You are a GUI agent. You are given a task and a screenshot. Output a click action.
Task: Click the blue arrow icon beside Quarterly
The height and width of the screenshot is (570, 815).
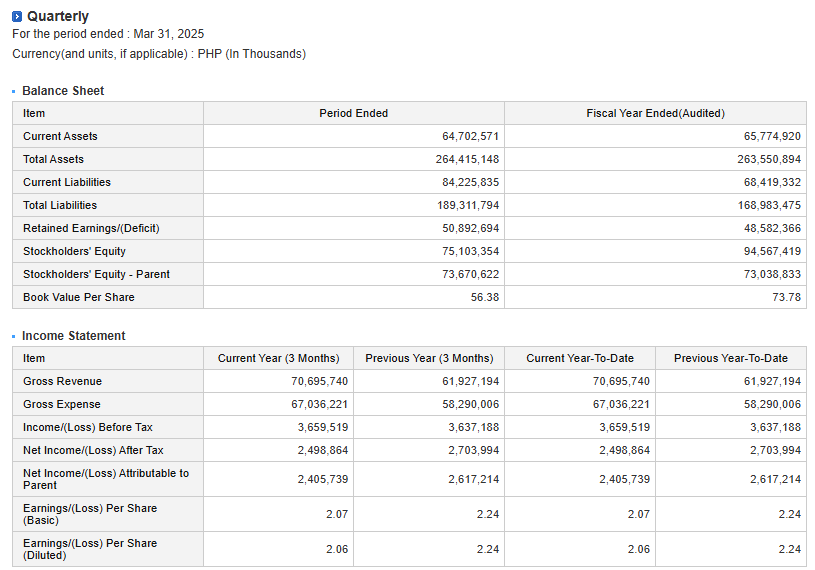[17, 17]
